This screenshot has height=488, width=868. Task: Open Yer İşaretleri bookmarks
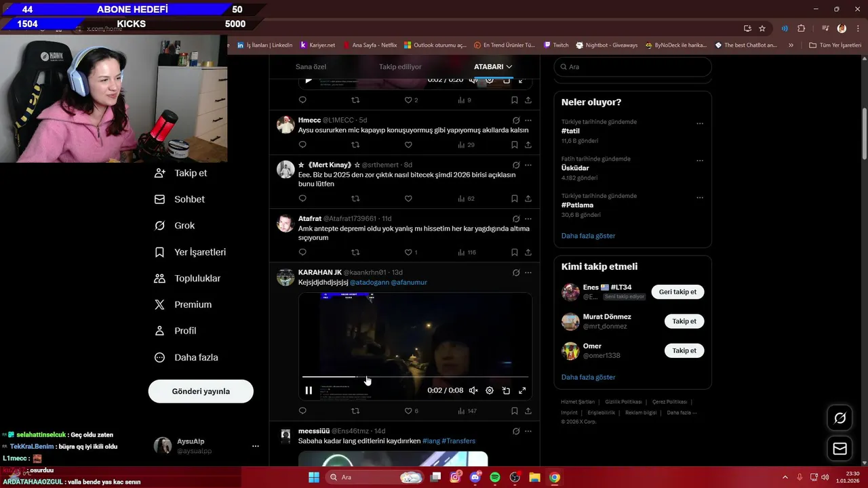pyautogui.click(x=190, y=252)
